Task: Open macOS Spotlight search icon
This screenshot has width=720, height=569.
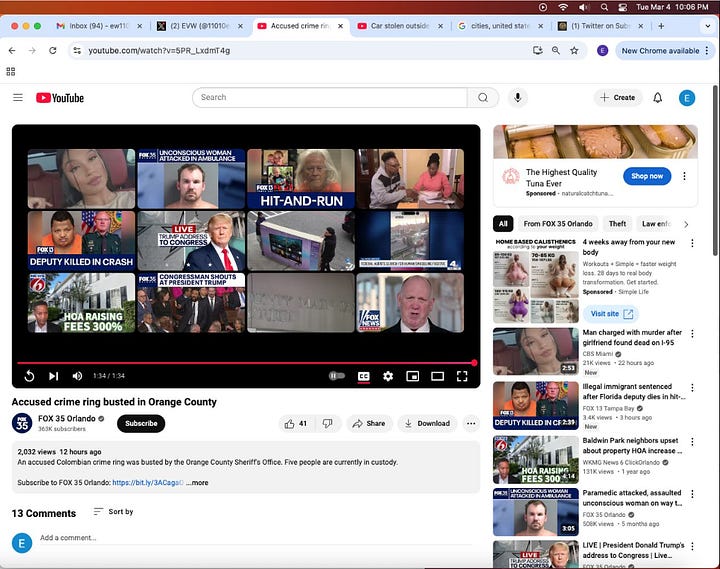Action: point(604,7)
